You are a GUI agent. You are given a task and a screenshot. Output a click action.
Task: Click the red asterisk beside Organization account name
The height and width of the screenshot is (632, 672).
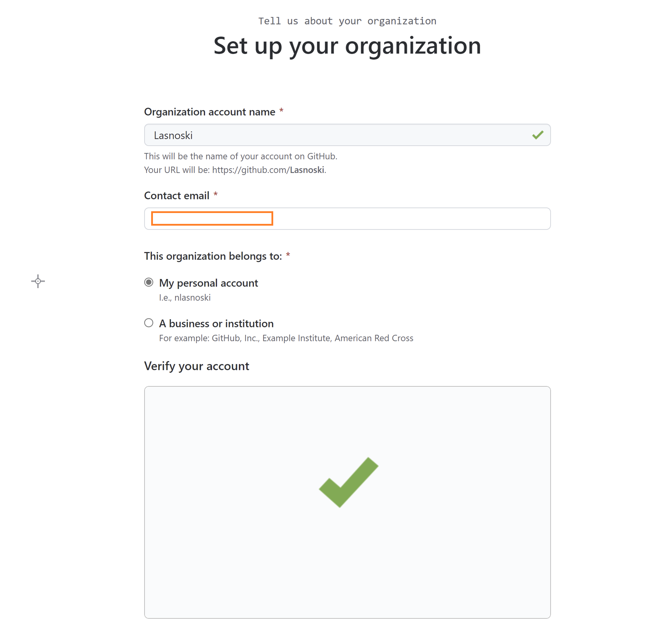point(281,111)
